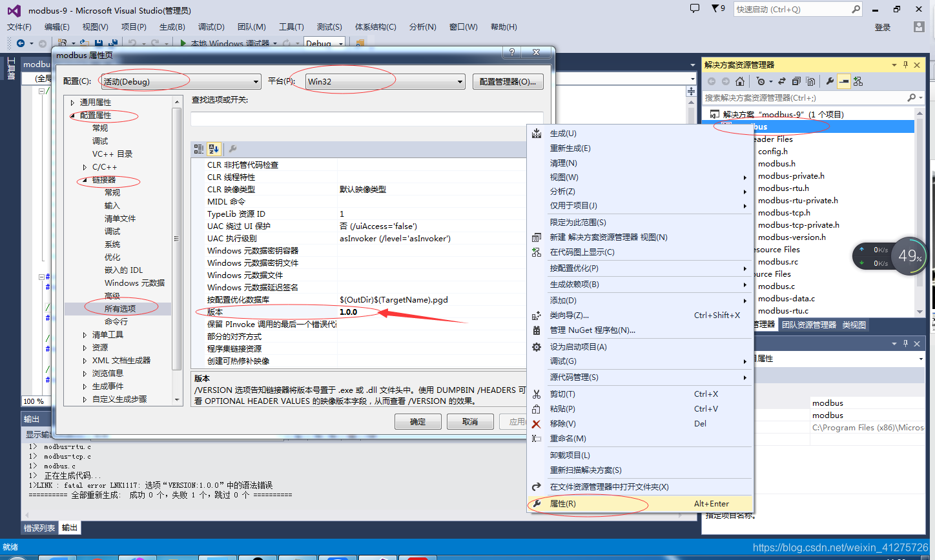This screenshot has height=560, width=935.
Task: Select 类向导(Z)... entry in context menu
Action: (640, 315)
